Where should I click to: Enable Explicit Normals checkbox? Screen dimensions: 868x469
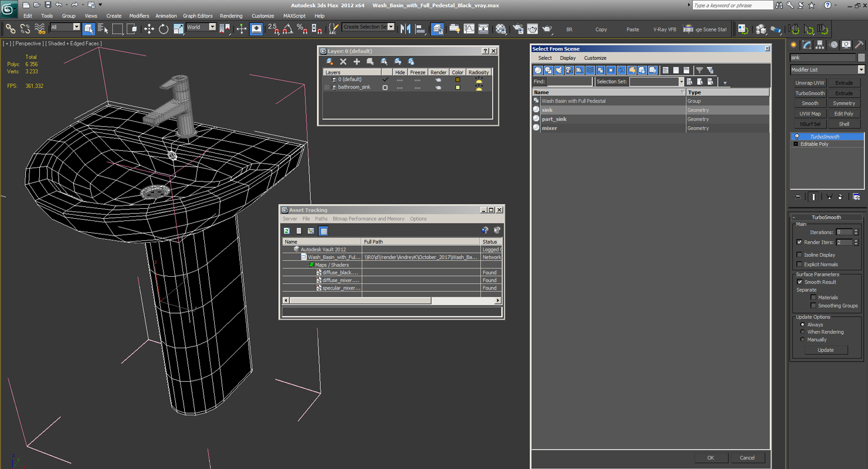[799, 264]
